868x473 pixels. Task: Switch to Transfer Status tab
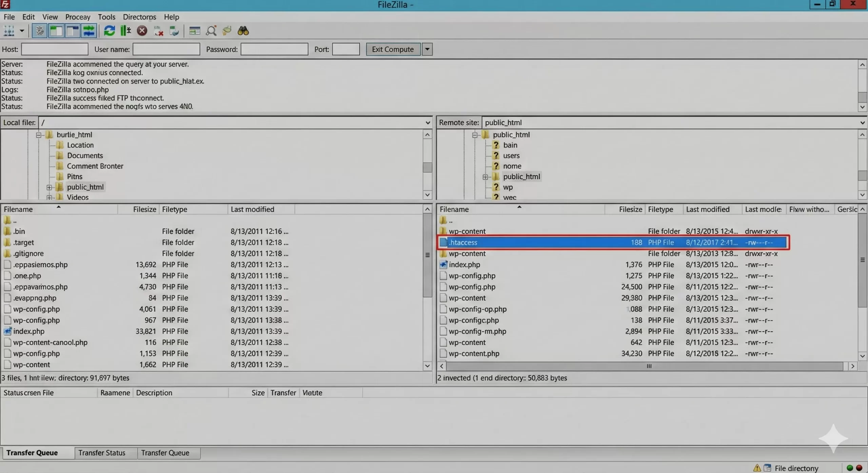tap(102, 453)
